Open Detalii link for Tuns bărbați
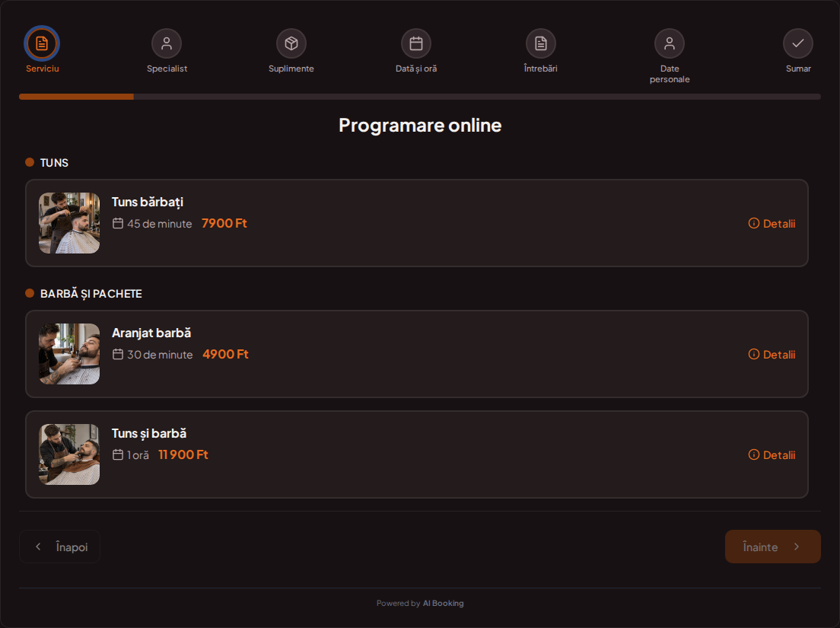Image resolution: width=840 pixels, height=628 pixels. click(x=772, y=224)
